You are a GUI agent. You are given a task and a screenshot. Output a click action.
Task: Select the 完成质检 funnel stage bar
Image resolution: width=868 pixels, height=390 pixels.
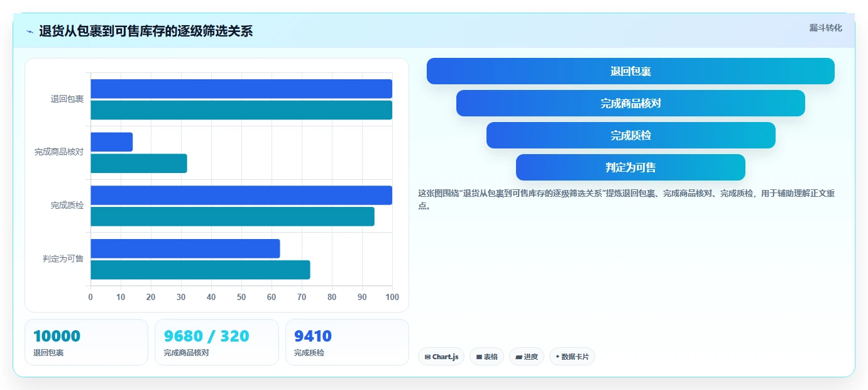[630, 135]
